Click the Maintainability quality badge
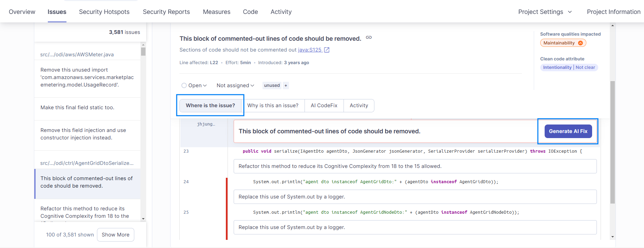Screen dimensions: 644x248 coord(563,43)
